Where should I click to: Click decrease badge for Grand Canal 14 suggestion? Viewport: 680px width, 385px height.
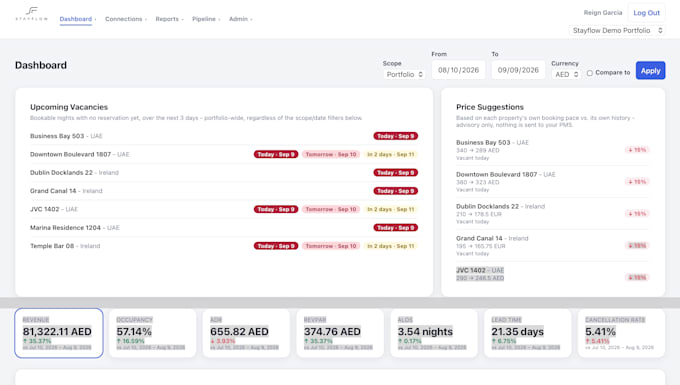(x=637, y=245)
